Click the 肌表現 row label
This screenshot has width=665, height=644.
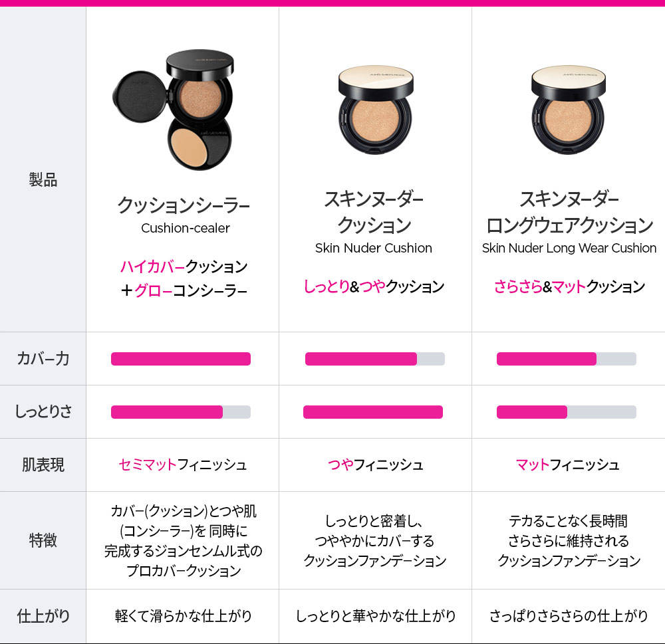click(43, 465)
